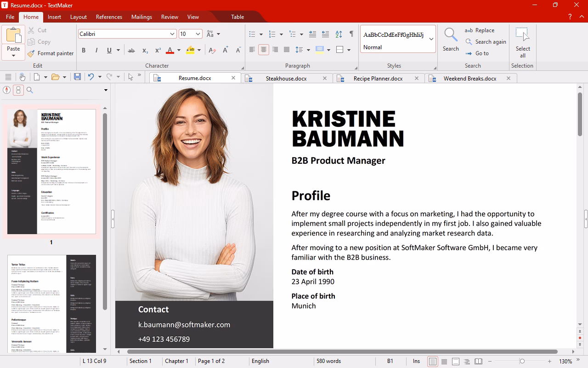Open the Calibri font name dropdown
Viewport: 588px width, 368px height.
172,34
